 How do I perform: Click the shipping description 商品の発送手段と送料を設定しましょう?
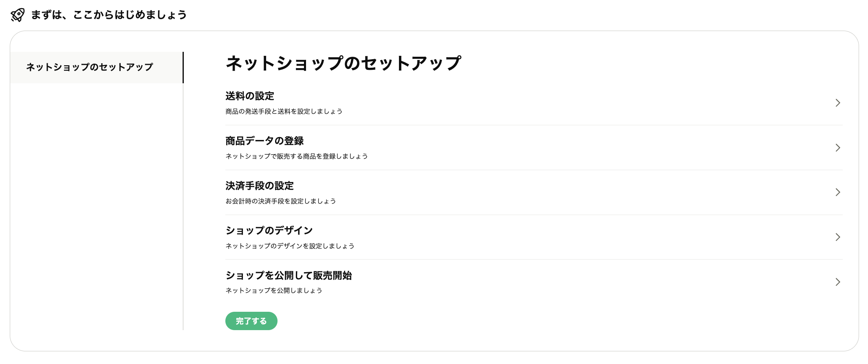pyautogui.click(x=284, y=111)
